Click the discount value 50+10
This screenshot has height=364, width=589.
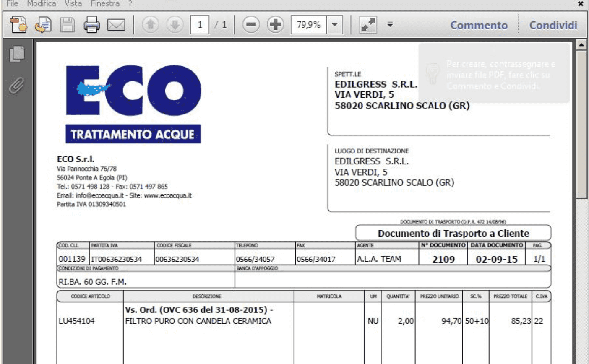pyautogui.click(x=477, y=321)
